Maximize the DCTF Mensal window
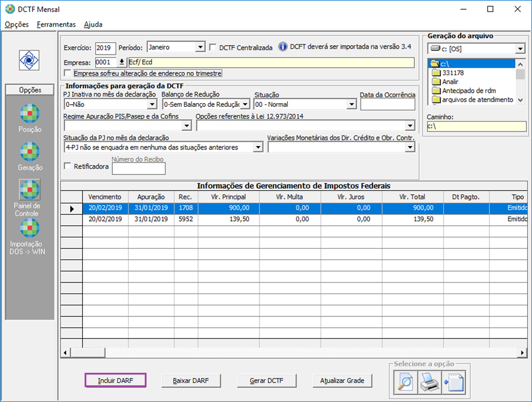The width and height of the screenshot is (532, 402). tap(490, 9)
